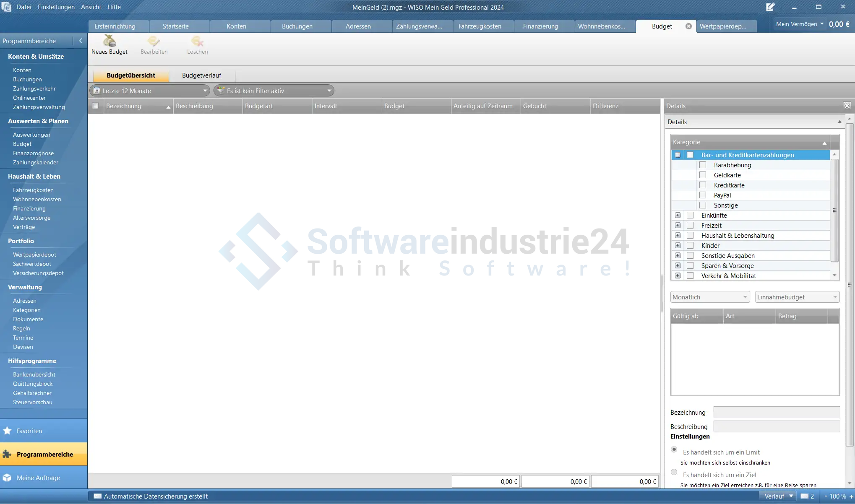855x504 pixels.
Task: Click the zoom-in plus icon in status bar
Action: [x=851, y=496]
